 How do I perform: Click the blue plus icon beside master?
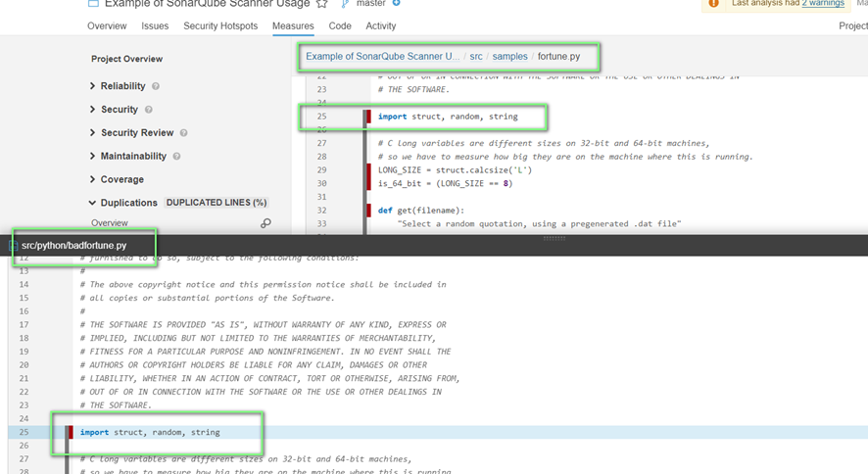coord(397,3)
